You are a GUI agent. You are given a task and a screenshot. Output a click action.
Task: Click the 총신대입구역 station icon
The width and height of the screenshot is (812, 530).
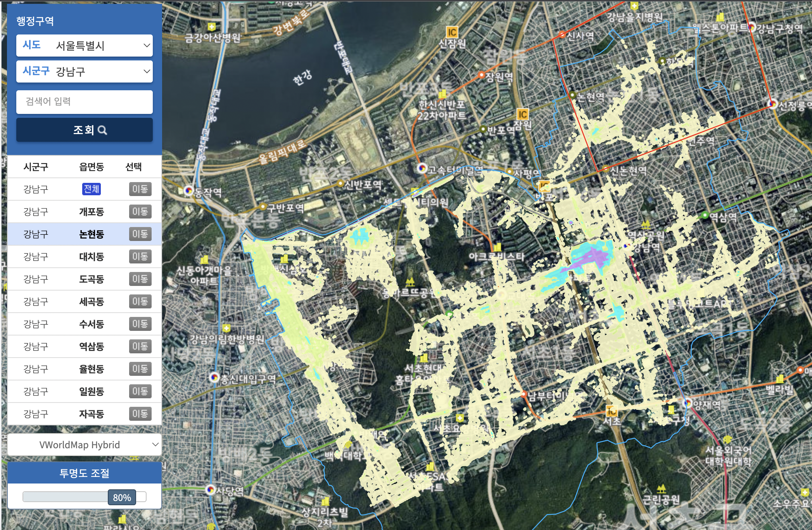click(214, 377)
